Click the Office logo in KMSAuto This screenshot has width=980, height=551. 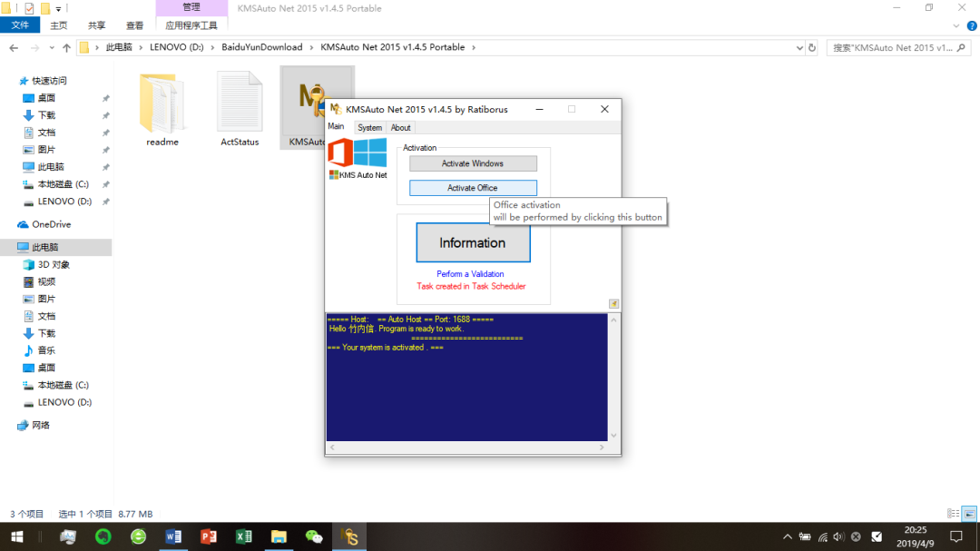coord(340,153)
